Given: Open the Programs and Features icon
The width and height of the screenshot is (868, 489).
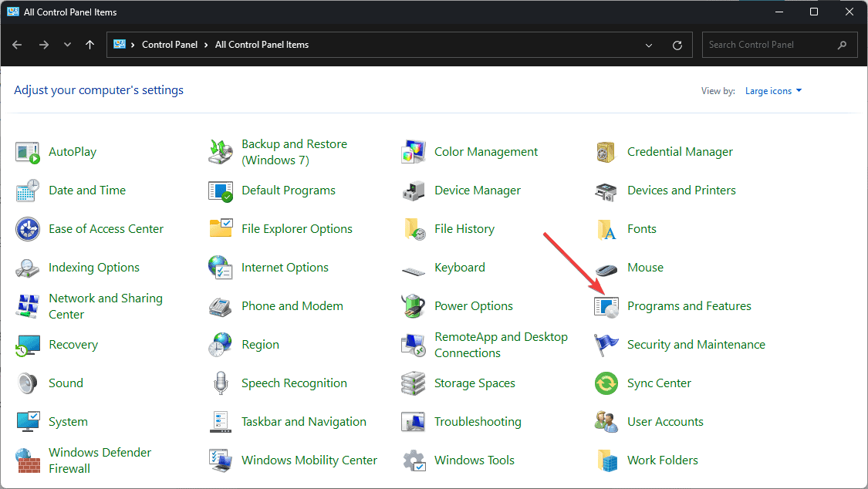Looking at the screenshot, I should coord(606,306).
